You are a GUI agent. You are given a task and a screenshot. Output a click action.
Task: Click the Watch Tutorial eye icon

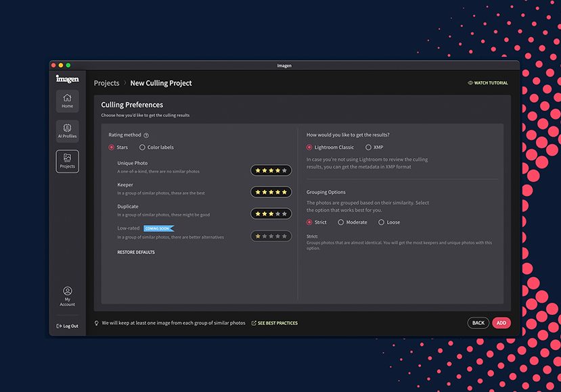coord(470,83)
